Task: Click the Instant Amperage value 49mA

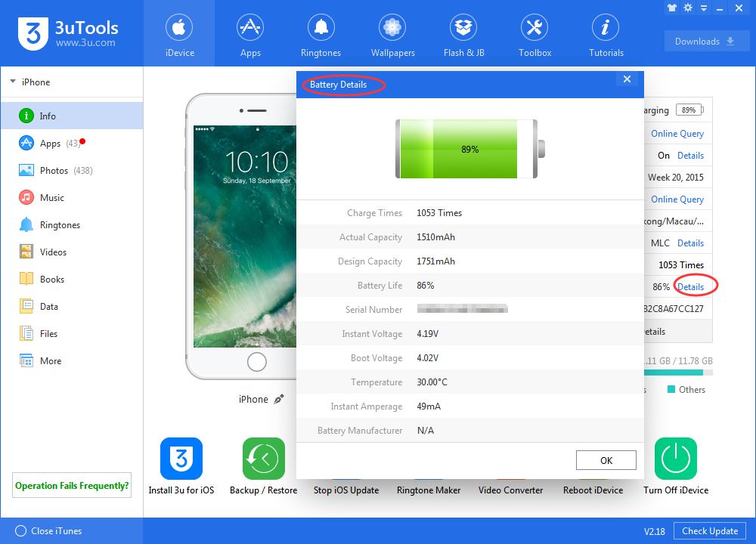Action: click(429, 406)
